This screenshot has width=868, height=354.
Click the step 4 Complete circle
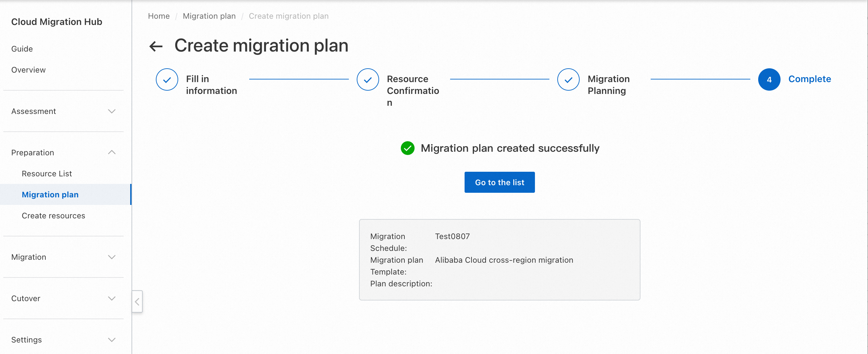pos(769,80)
